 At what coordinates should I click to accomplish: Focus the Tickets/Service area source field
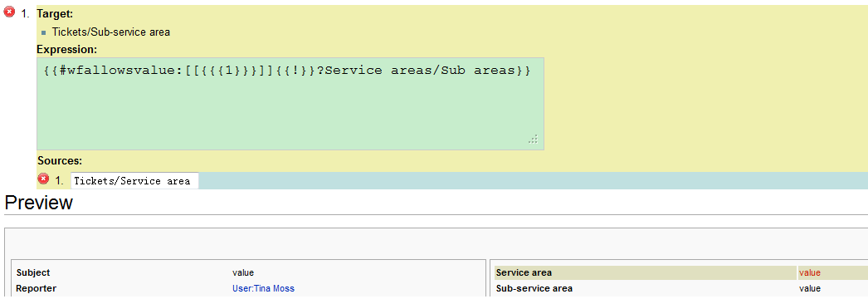[134, 181]
